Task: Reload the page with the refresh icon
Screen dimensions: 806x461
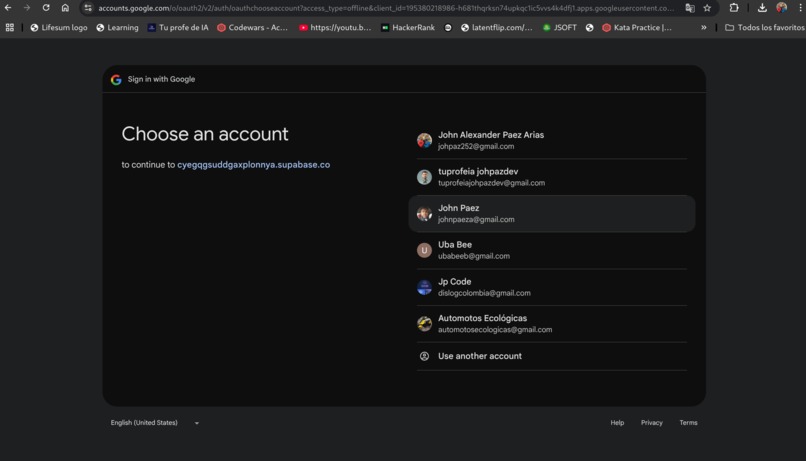Action: pyautogui.click(x=46, y=8)
